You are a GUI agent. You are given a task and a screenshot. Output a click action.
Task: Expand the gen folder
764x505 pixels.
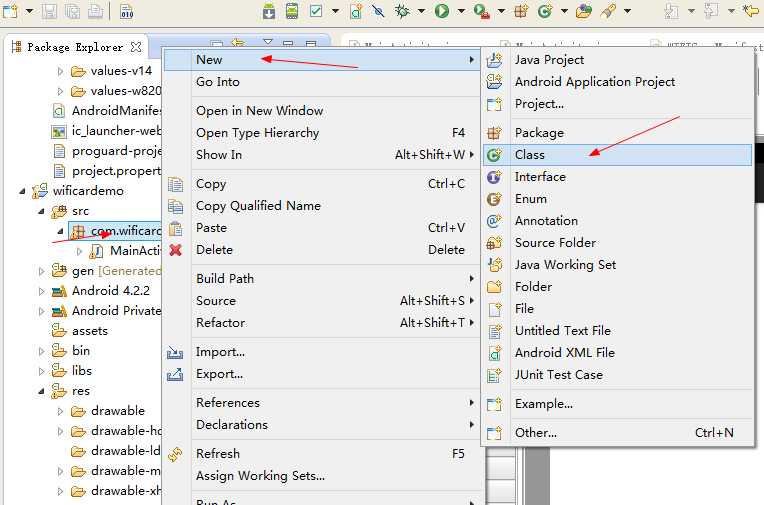coord(41,272)
